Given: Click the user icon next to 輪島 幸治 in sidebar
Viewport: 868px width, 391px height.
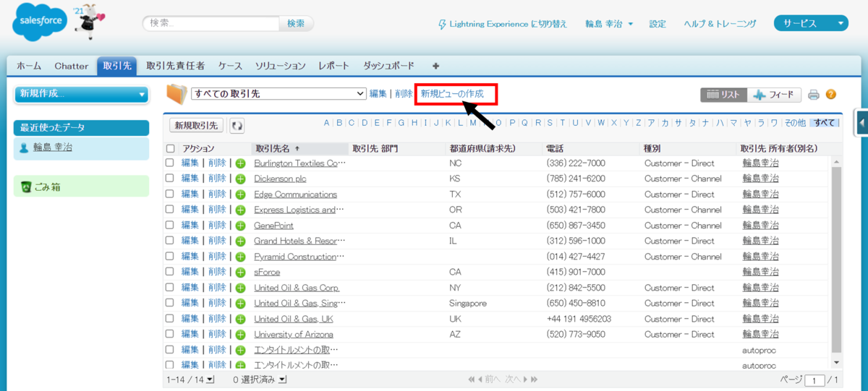Looking at the screenshot, I should [x=24, y=148].
